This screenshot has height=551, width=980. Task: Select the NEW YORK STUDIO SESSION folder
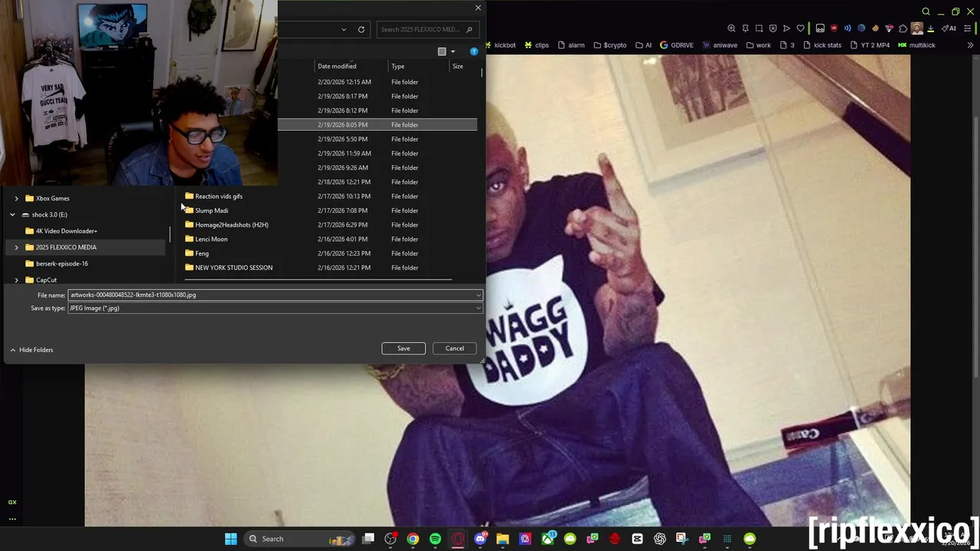(x=228, y=268)
